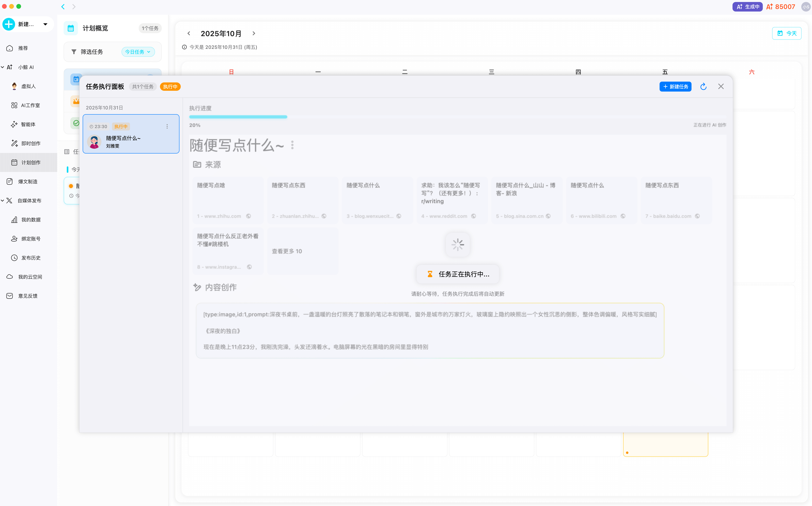This screenshot has width=812, height=506.
Task: Click the 今天 button
Action: click(787, 34)
